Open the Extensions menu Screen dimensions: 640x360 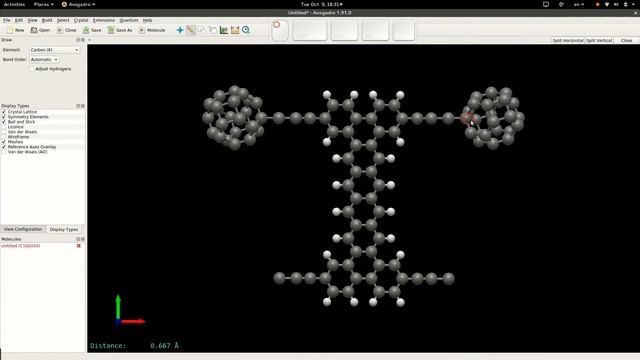pos(104,20)
